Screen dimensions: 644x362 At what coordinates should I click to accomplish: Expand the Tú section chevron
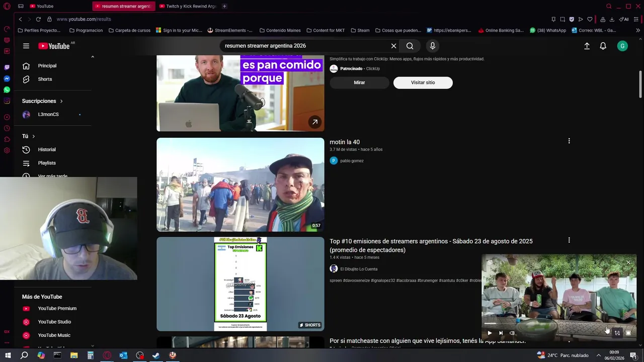coord(34,136)
